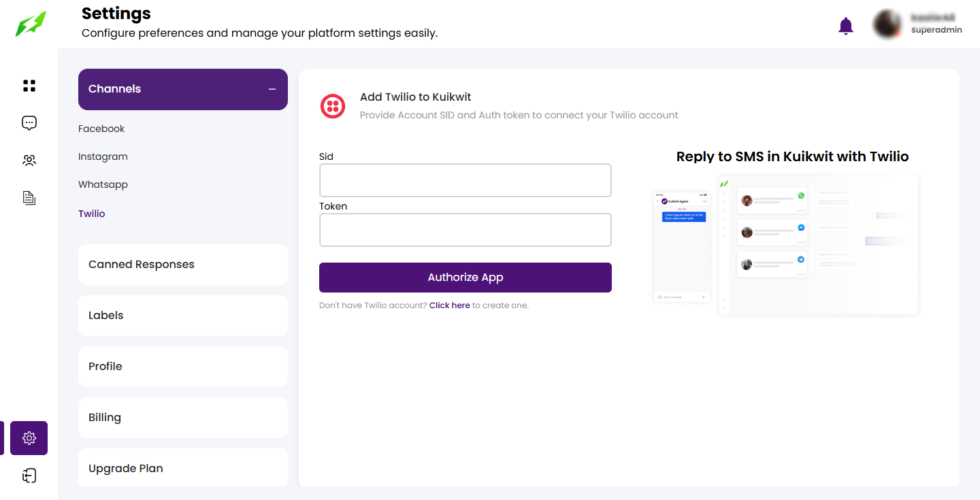This screenshot has width=980, height=500.
Task: Open the superadmin profile avatar
Action: point(887,24)
